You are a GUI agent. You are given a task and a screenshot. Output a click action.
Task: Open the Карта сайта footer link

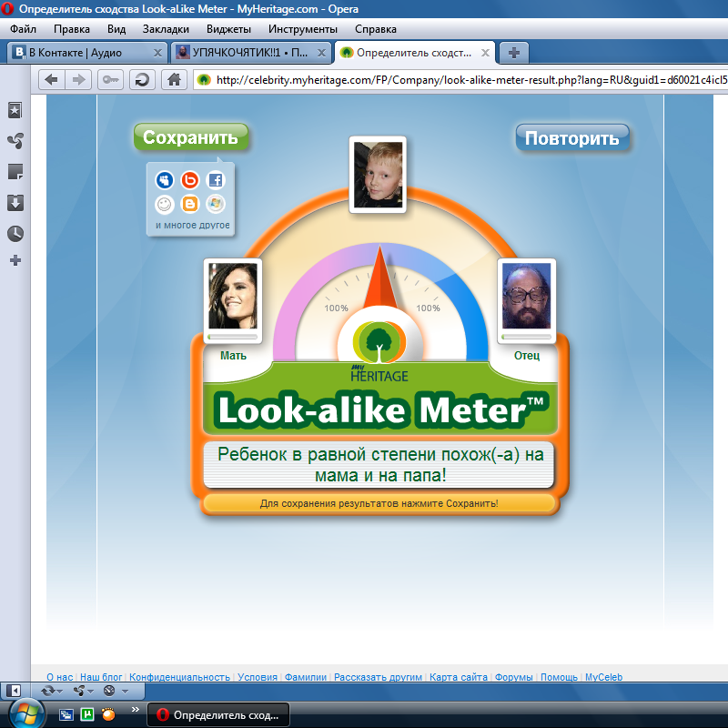pos(459,677)
